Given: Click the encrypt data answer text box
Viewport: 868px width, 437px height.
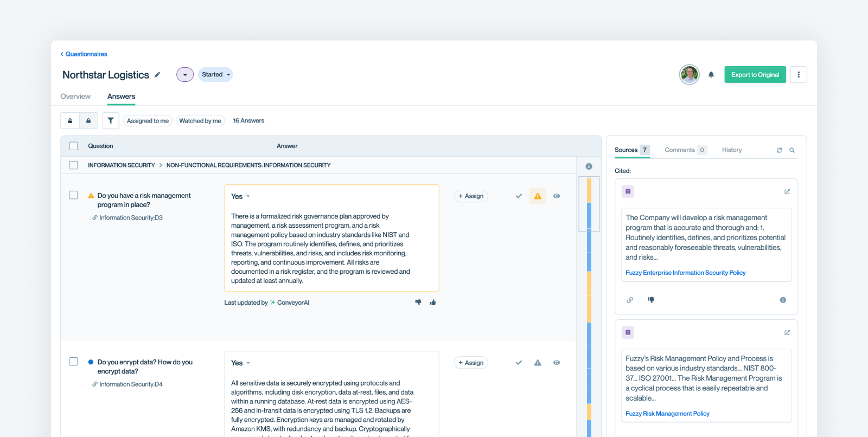Looking at the screenshot, I should pyautogui.click(x=331, y=394).
